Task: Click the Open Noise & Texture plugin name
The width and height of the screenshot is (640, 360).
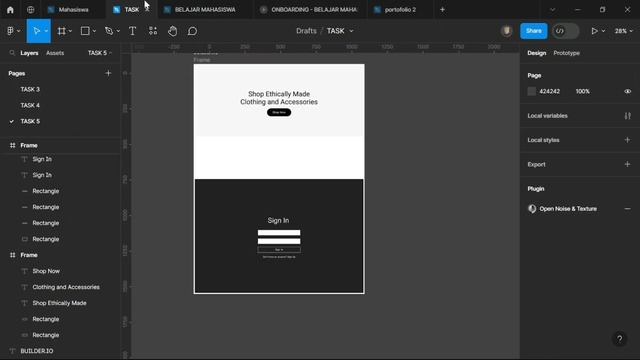Action: tap(568, 209)
